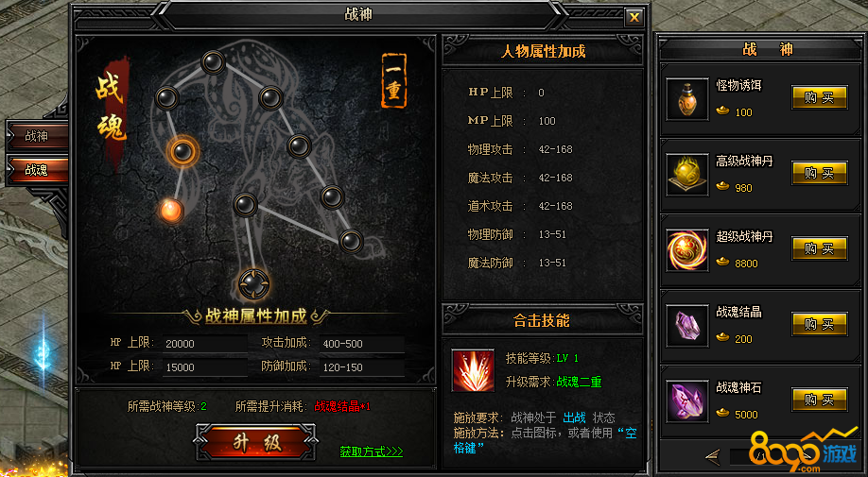
Task: Click the 怪物诱饵 potion jar icon
Action: coord(687,99)
